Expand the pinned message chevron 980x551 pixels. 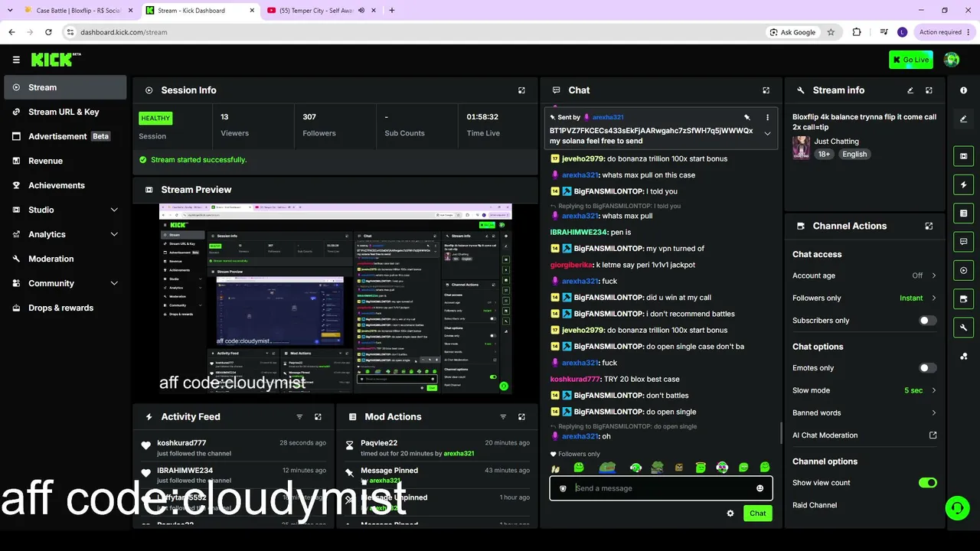tap(767, 134)
